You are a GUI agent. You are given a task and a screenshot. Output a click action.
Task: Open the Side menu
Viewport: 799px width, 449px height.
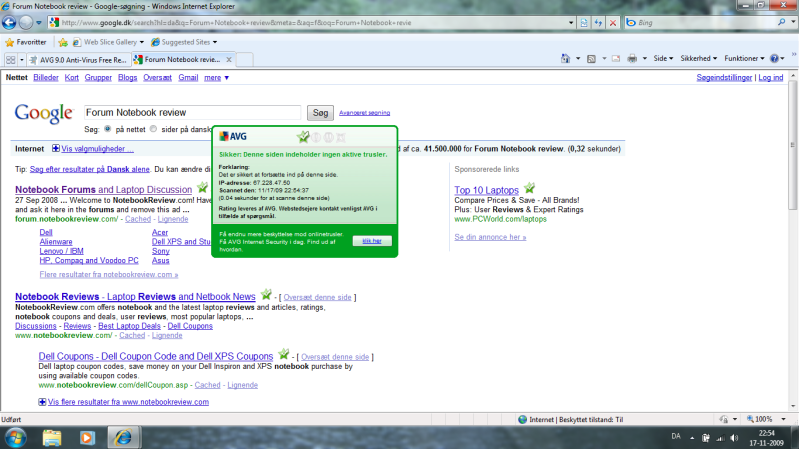tap(663, 59)
